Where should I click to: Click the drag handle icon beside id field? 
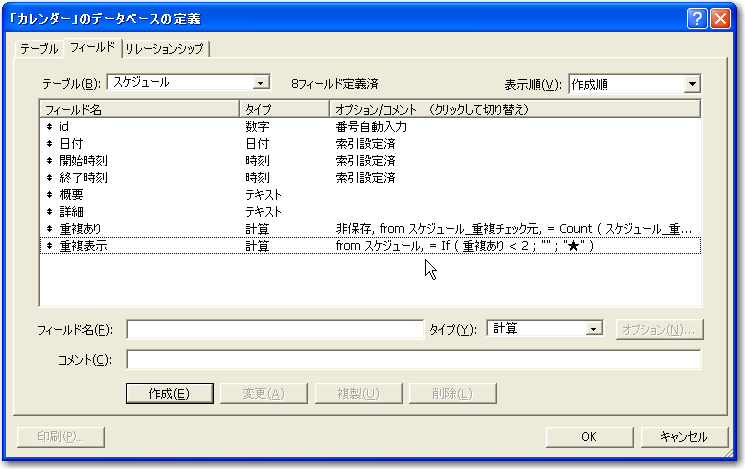(49, 127)
